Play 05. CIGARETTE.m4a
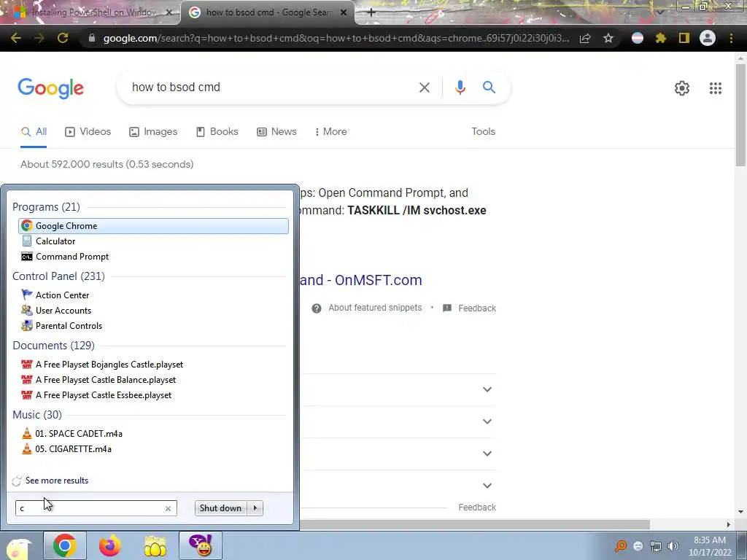This screenshot has width=747, height=560. coord(153,449)
